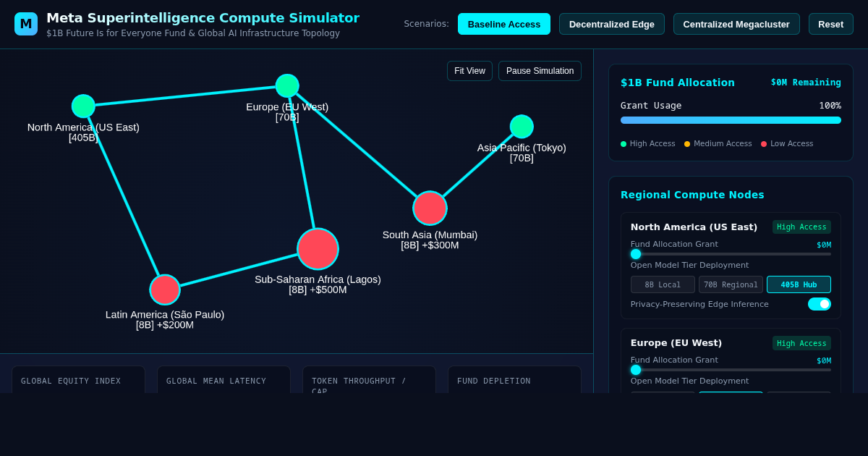Click the Fit View button
868x456 pixels.
click(469, 71)
